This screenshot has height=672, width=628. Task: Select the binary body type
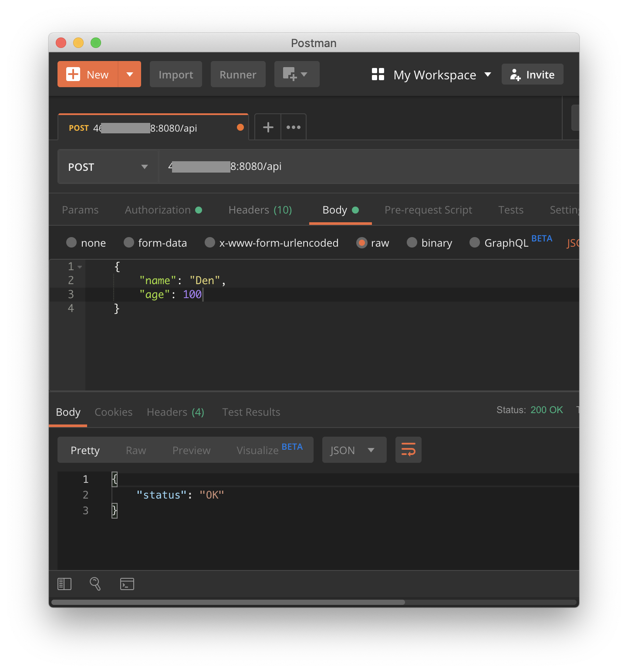412,242
